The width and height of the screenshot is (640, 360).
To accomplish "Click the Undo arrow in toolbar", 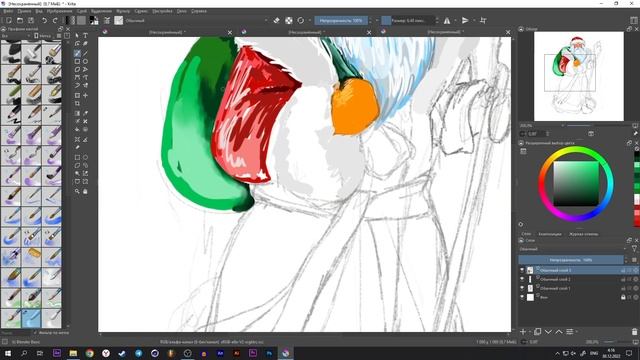I will [x=44, y=20].
